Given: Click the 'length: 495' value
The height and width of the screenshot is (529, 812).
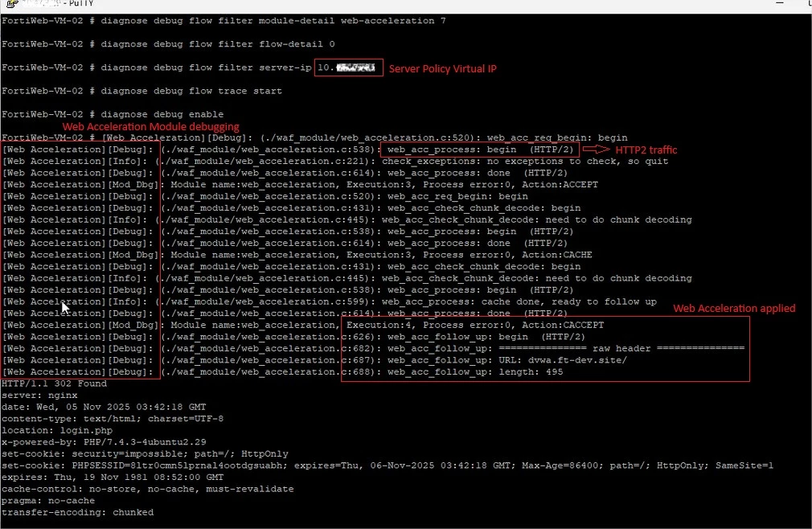Looking at the screenshot, I should pyautogui.click(x=531, y=371).
